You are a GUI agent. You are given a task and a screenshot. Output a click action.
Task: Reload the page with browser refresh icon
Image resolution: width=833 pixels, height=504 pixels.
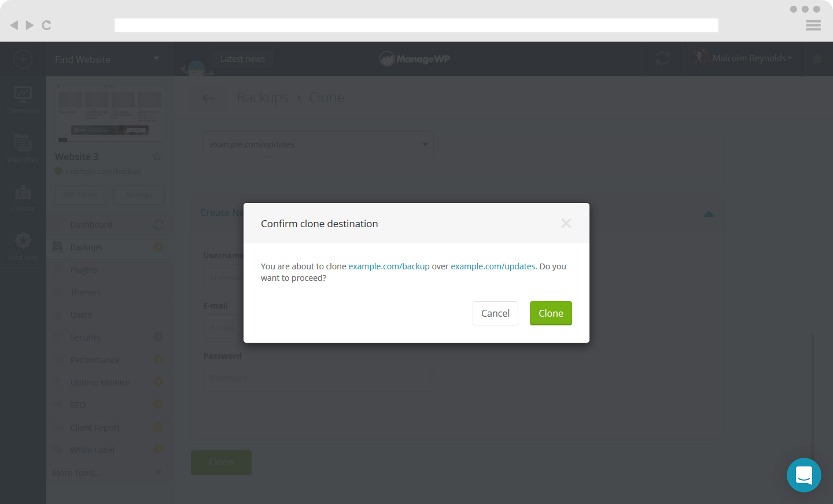[47, 25]
